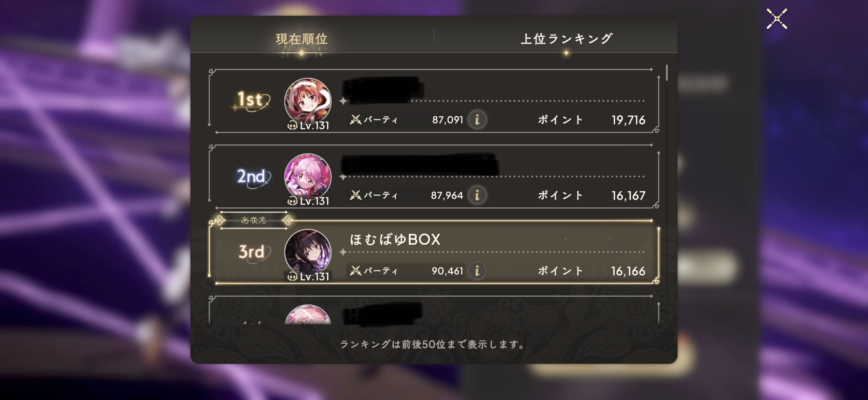
Task: Select the 2nd place player's pink-haired avatar
Action: 308,177
